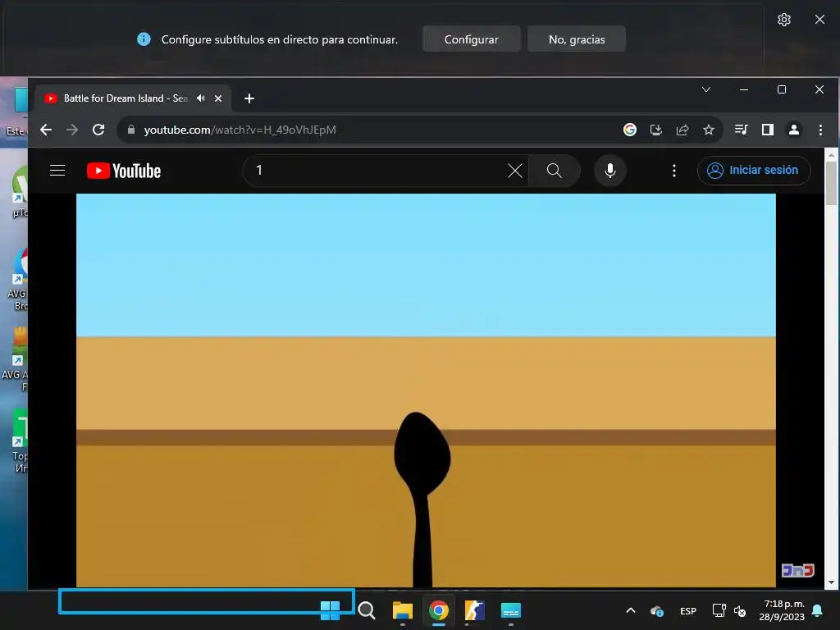Go to YouTube home via logo
The height and width of the screenshot is (630, 840).
click(x=124, y=171)
